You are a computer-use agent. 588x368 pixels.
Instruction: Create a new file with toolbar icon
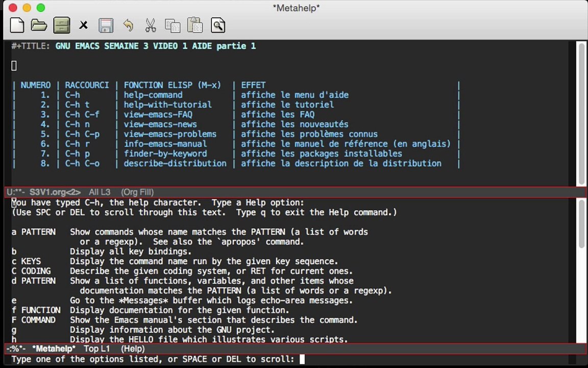point(17,26)
